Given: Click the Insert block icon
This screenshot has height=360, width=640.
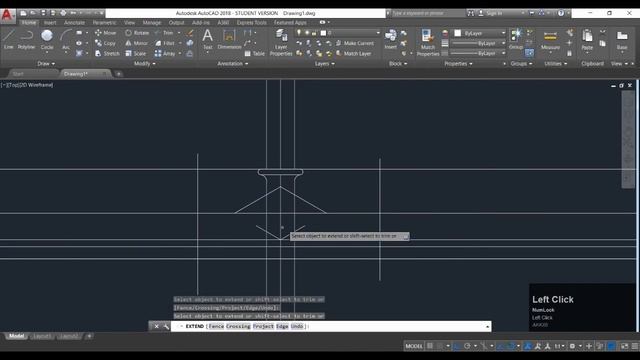Looking at the screenshot, I should (390, 39).
